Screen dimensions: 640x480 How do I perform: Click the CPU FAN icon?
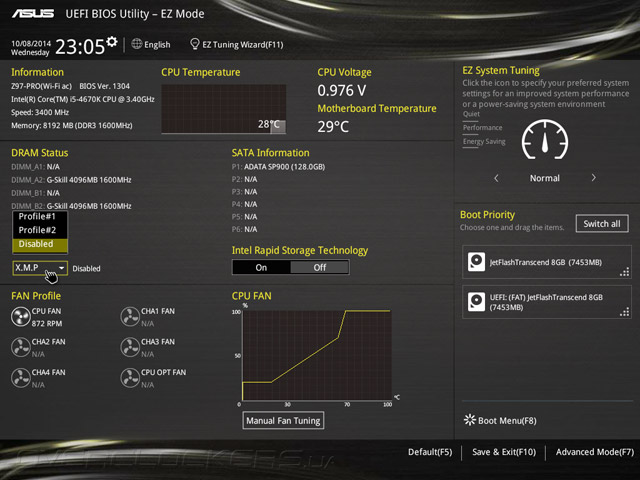click(x=20, y=317)
